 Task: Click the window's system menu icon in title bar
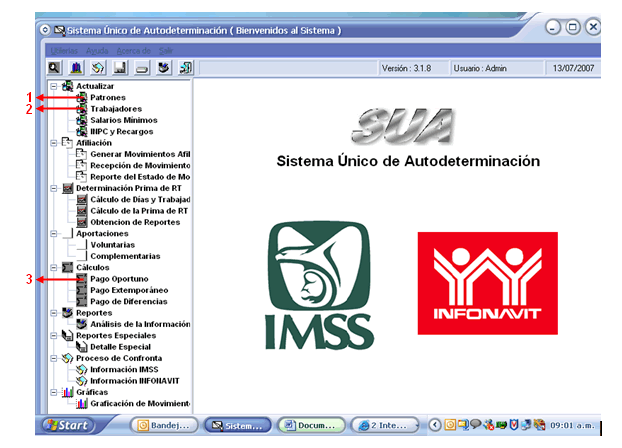point(60,30)
